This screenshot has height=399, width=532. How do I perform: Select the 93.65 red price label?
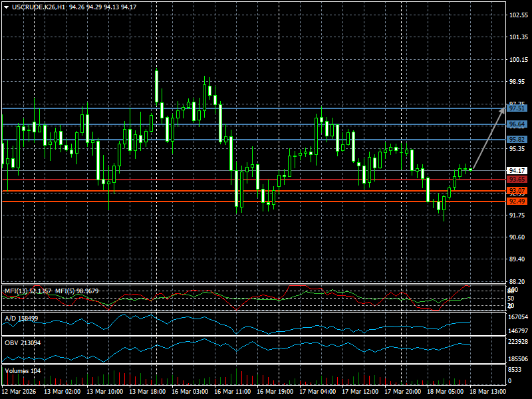coord(517,180)
